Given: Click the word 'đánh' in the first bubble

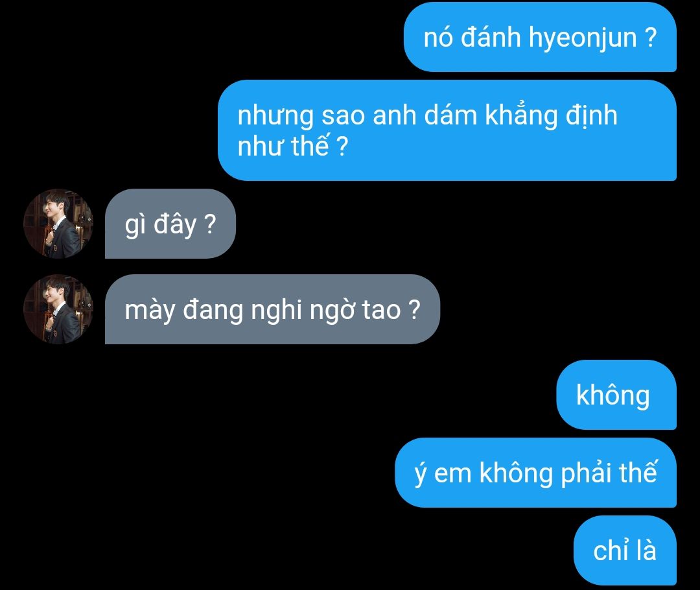Looking at the screenshot, I should 490,36.
